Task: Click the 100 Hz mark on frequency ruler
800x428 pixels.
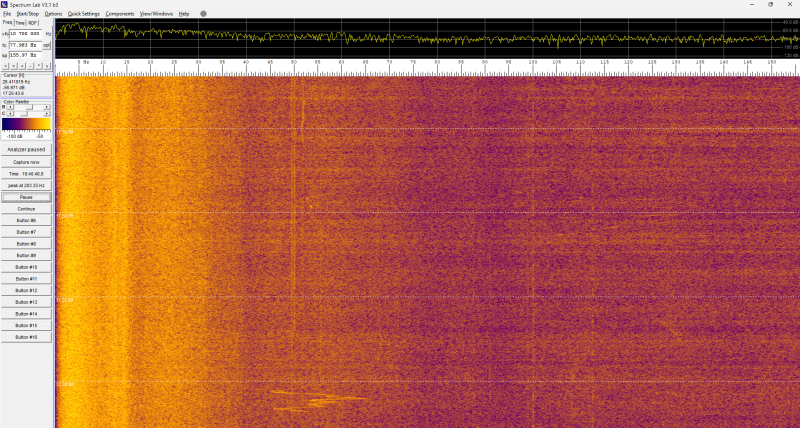Action: (x=533, y=62)
